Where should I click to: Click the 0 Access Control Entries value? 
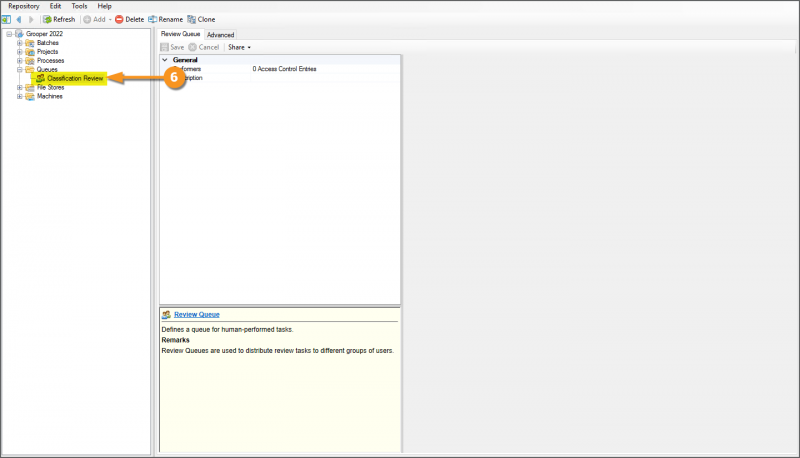284,69
